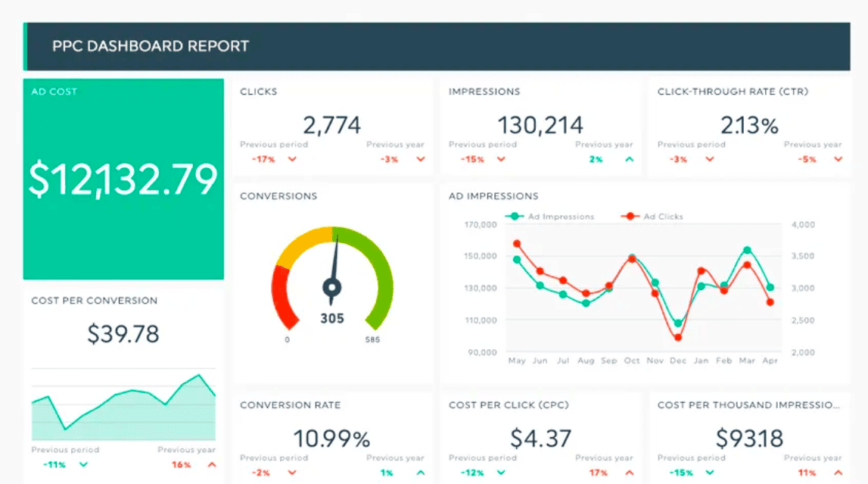Click the Conversions gauge needle hub

tap(331, 286)
